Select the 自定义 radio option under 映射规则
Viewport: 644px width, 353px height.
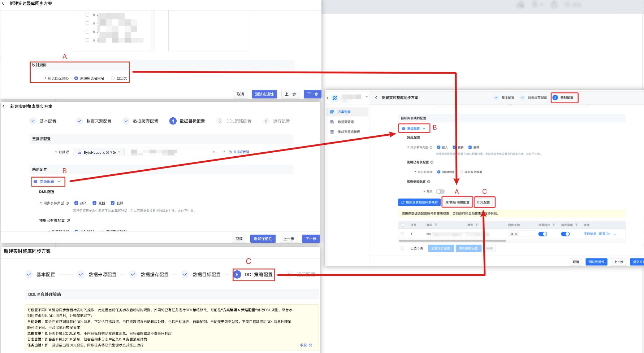coord(113,78)
